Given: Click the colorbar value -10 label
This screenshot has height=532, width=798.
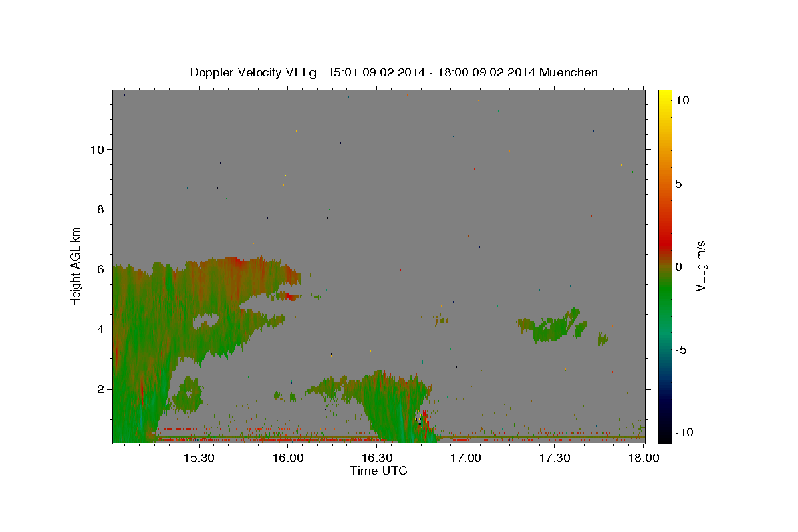Looking at the screenshot, I should [684, 432].
